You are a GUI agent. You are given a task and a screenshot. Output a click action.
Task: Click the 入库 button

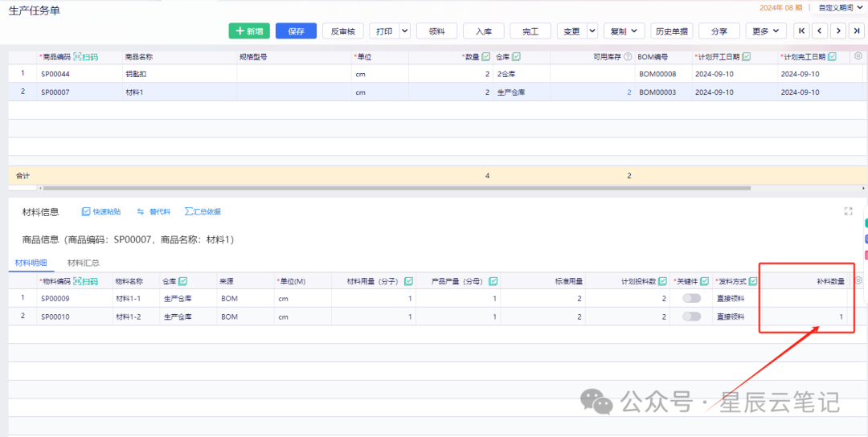click(484, 31)
